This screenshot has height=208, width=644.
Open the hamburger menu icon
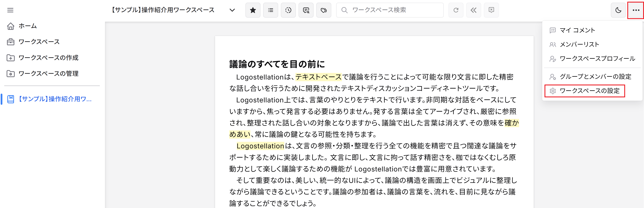point(10,10)
